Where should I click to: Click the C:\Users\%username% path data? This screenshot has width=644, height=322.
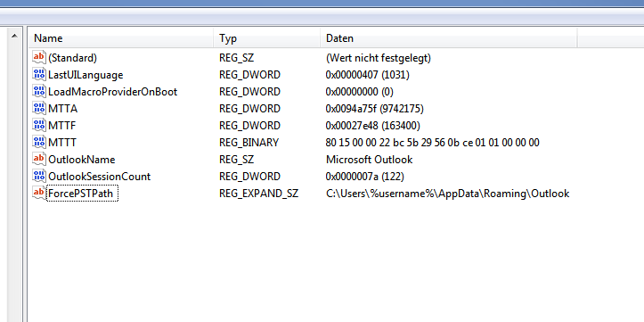pyautogui.click(x=448, y=194)
